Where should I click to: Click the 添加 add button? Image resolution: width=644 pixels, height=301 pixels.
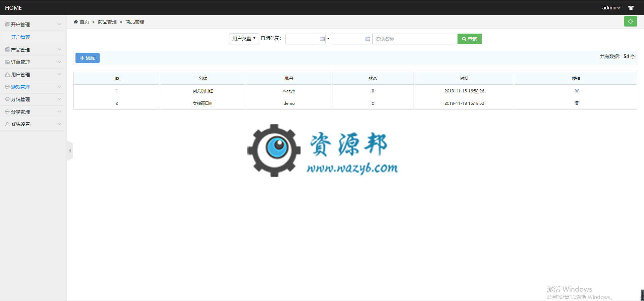(88, 58)
